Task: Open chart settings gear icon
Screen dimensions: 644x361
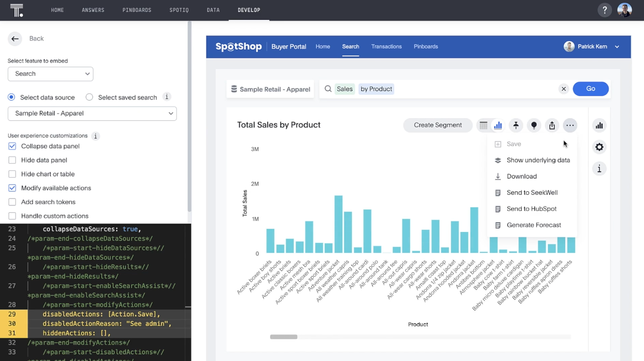Action: 599,147
